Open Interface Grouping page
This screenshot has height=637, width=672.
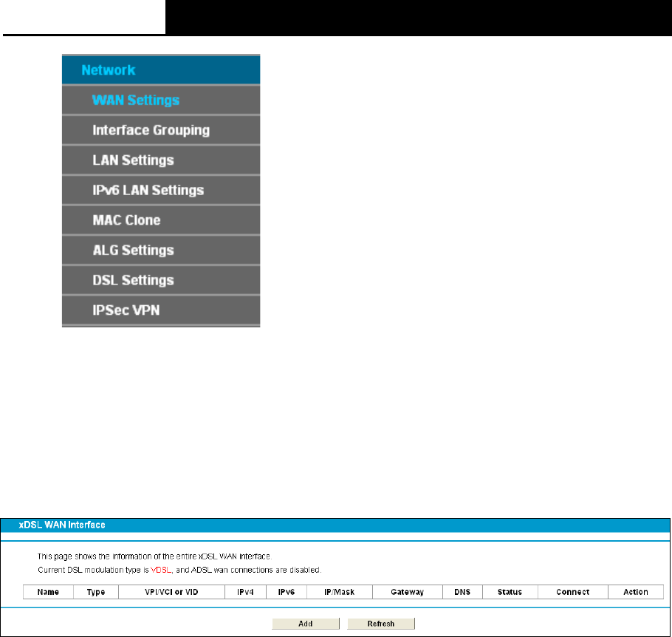tap(161, 130)
